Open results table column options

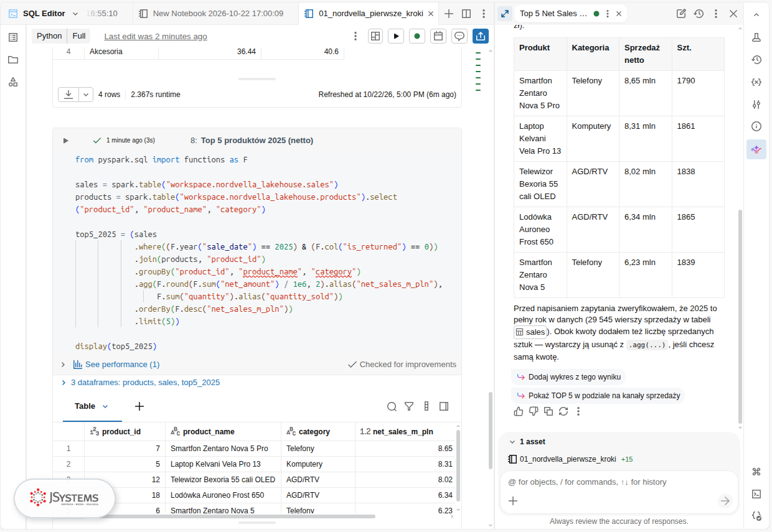pyautogui.click(x=426, y=406)
